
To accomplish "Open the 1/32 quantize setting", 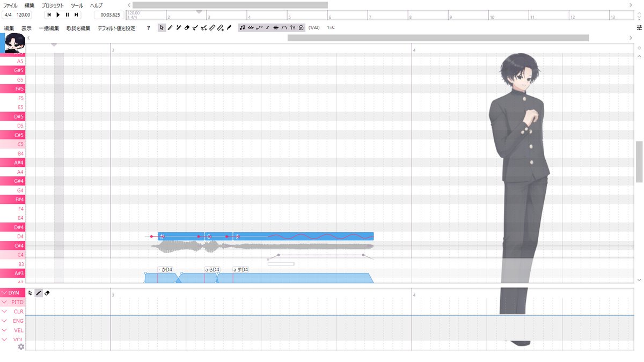I will (314, 27).
